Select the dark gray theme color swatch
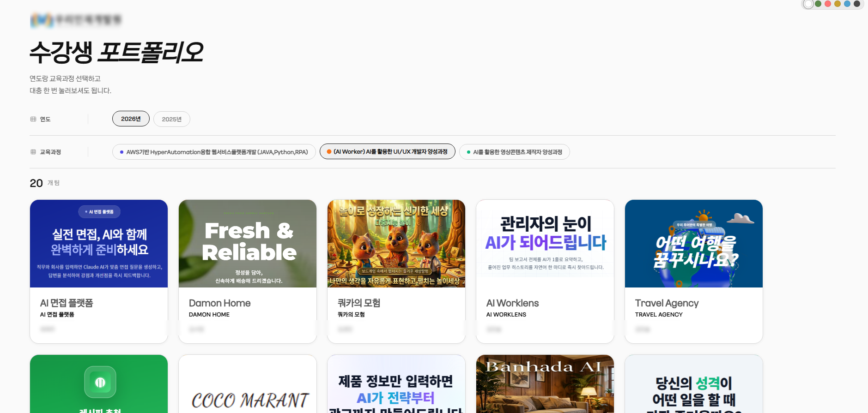Image resolution: width=868 pixels, height=413 pixels. click(857, 4)
